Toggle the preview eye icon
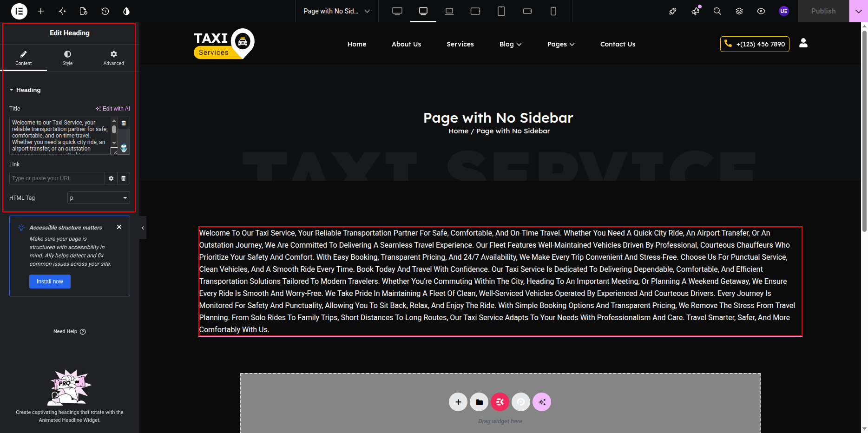The height and width of the screenshot is (433, 868). tap(761, 11)
